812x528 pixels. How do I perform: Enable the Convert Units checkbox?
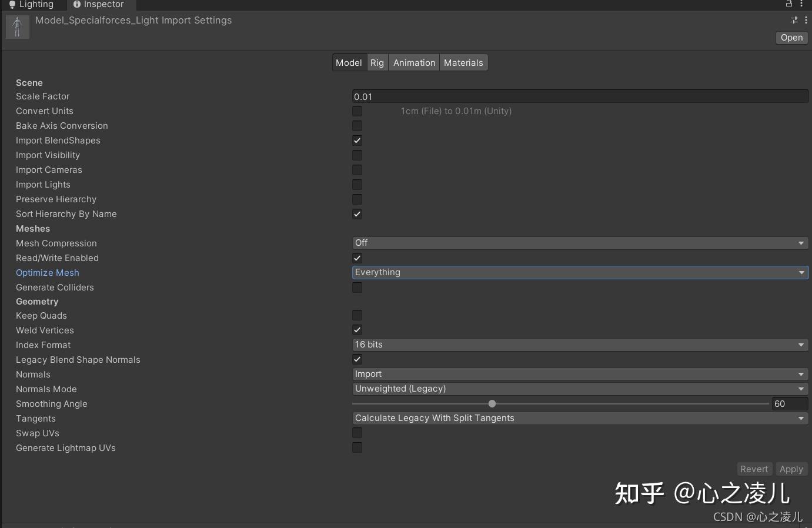(x=357, y=111)
